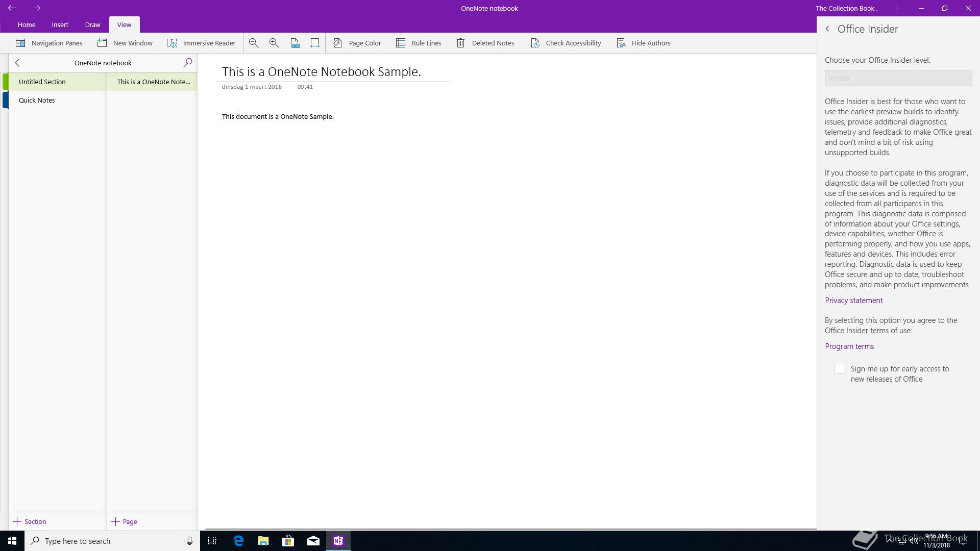Open Task View on the taskbar
980x551 pixels.
[x=212, y=541]
